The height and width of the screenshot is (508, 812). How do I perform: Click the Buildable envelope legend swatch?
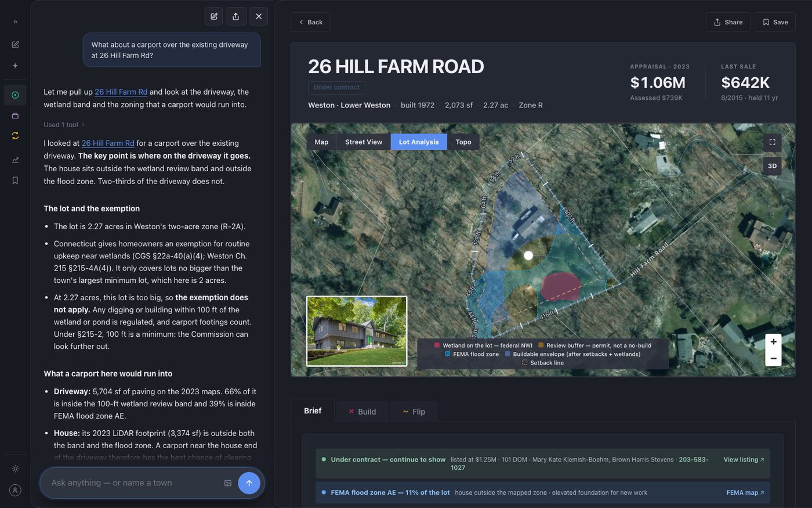(x=507, y=354)
